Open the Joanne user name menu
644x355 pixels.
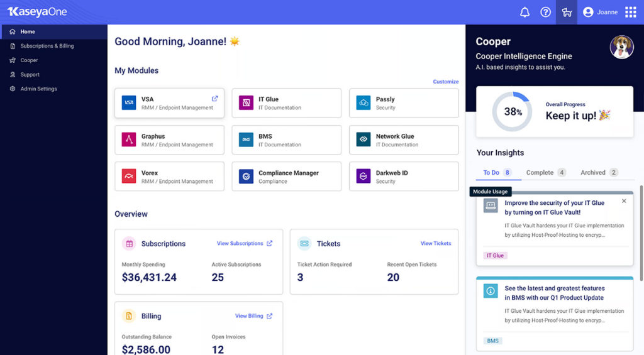point(608,12)
